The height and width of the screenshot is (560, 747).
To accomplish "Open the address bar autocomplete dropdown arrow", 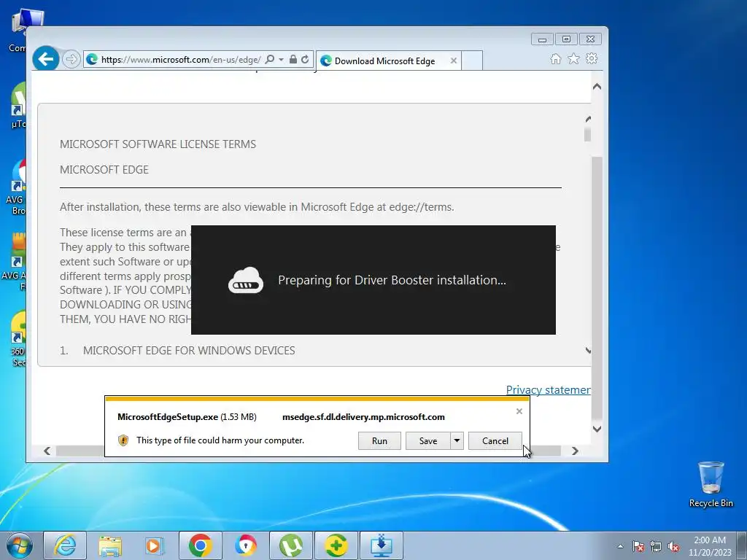I will click(x=281, y=60).
